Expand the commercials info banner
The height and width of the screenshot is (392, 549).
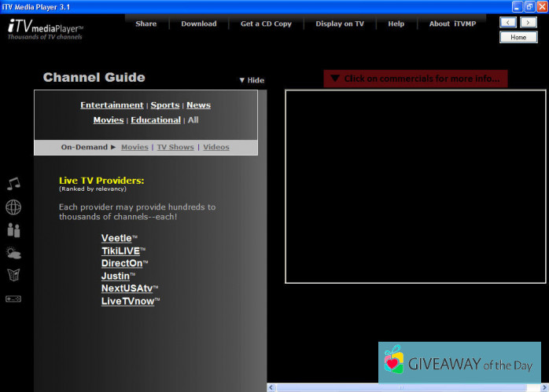click(x=415, y=79)
